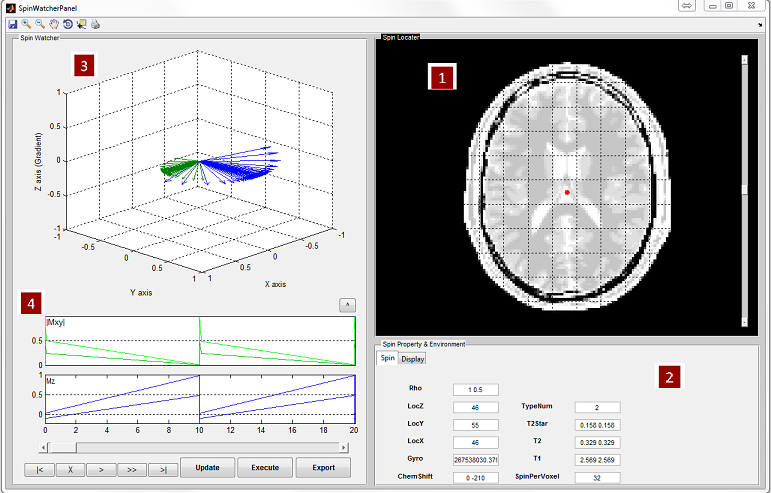Export spin data with Export button
771x493 pixels.
pyautogui.click(x=324, y=467)
